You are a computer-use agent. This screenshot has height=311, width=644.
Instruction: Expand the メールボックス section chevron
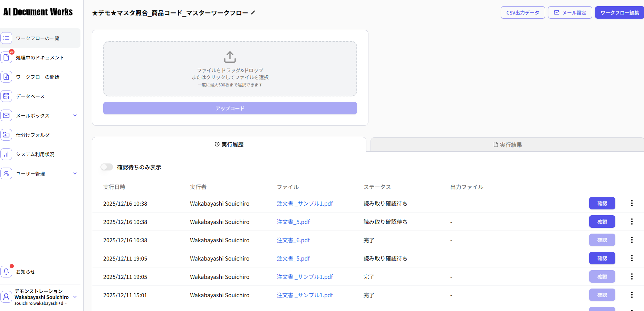(75, 115)
